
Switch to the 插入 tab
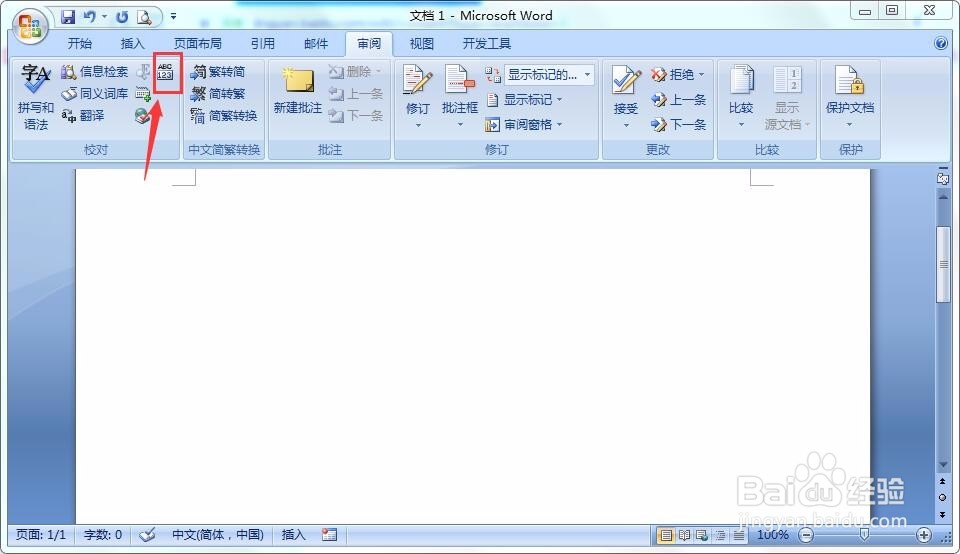pyautogui.click(x=132, y=43)
